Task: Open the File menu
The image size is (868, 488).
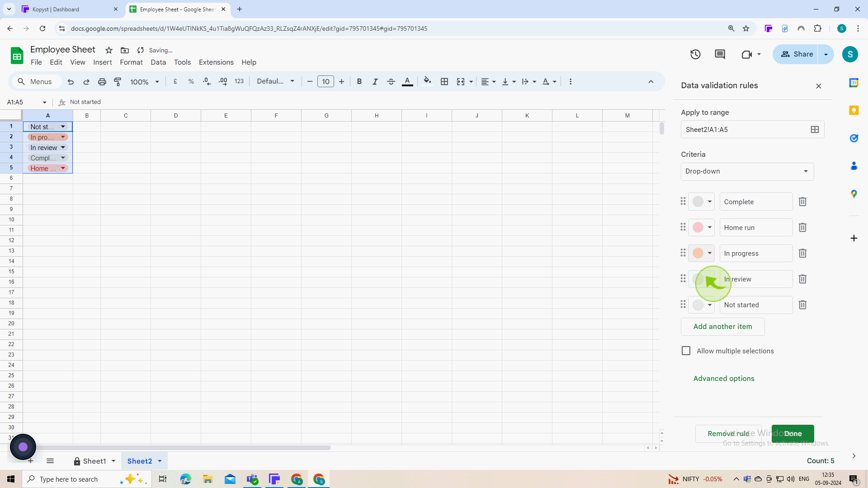Action: 36,62
